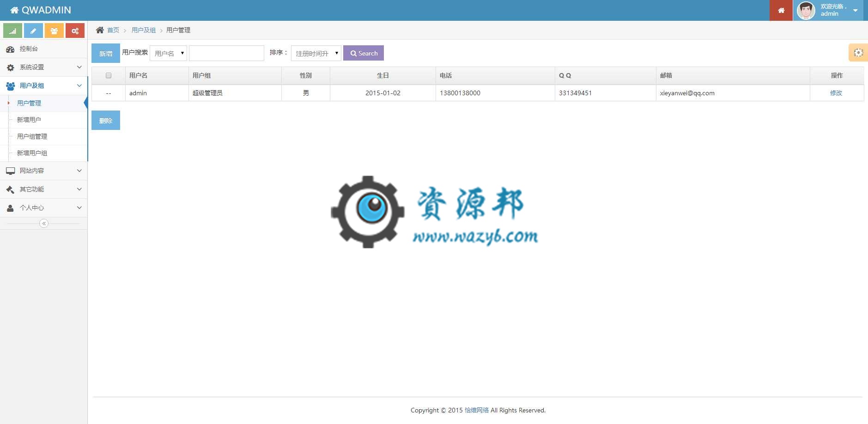868x424 pixels.
Task: Click the 新增 button
Action: [x=106, y=53]
